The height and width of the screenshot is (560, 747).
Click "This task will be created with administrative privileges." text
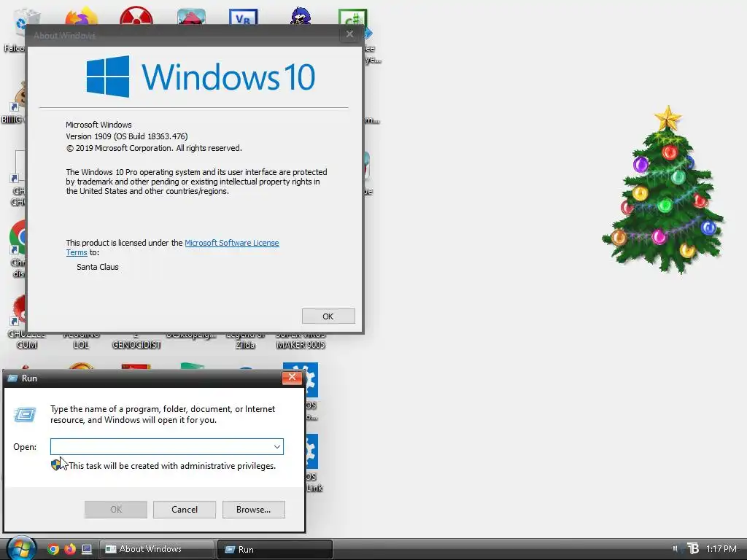172,466
